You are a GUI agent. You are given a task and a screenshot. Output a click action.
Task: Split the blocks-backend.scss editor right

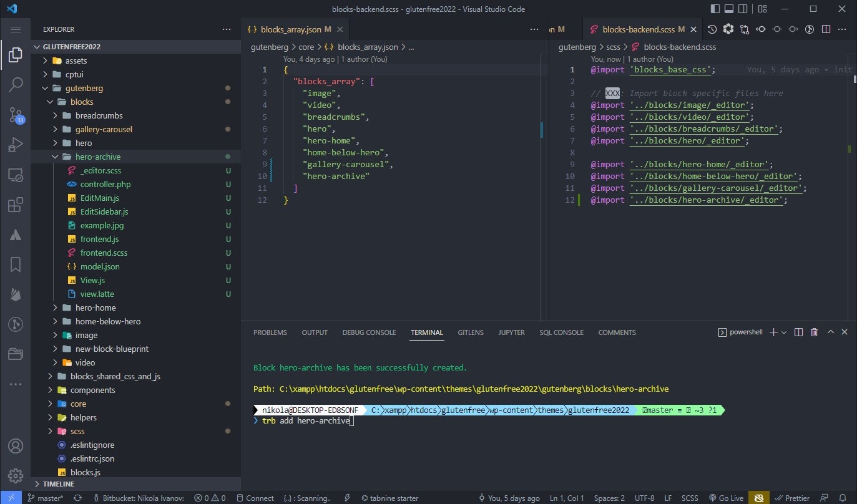826,29
